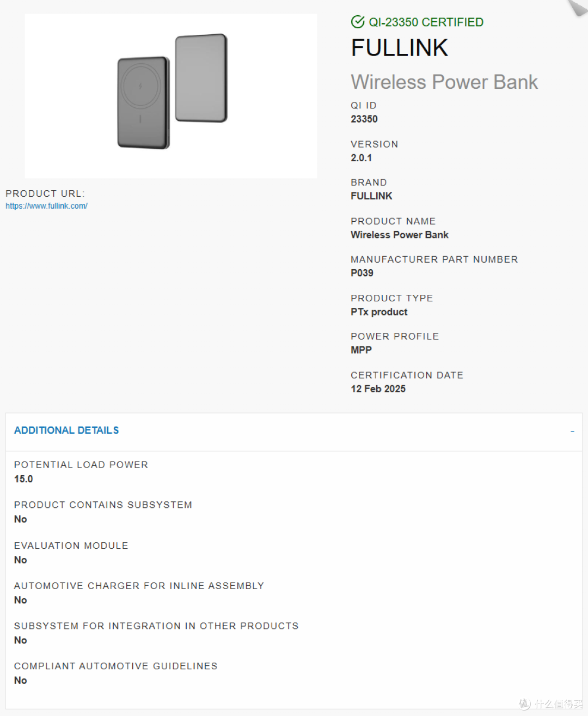Click the PTx product type value
Viewport: 588px width, 716px height.
click(x=379, y=312)
